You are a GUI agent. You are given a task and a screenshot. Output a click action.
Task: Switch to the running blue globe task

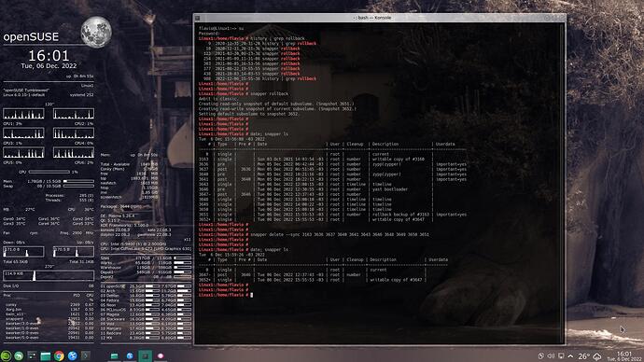130,355
